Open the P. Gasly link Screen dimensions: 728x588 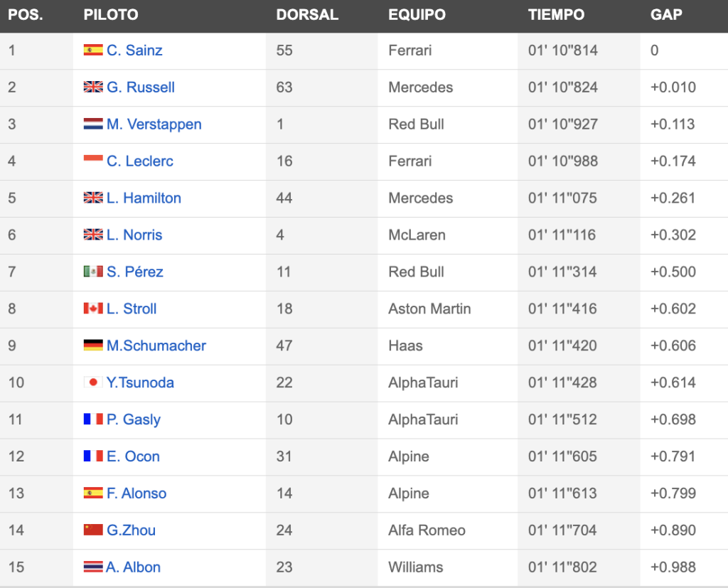(133, 419)
